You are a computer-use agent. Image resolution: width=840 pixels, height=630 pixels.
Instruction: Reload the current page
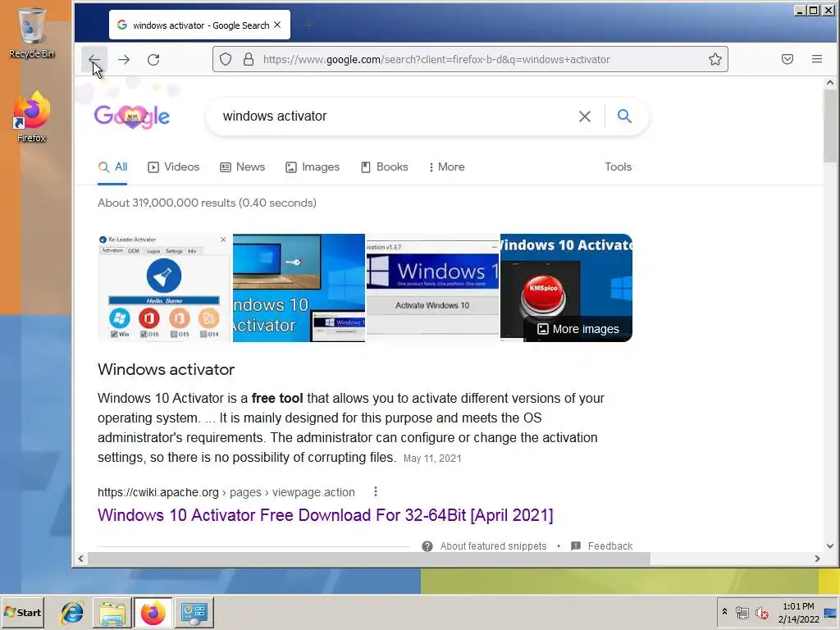pyautogui.click(x=153, y=59)
